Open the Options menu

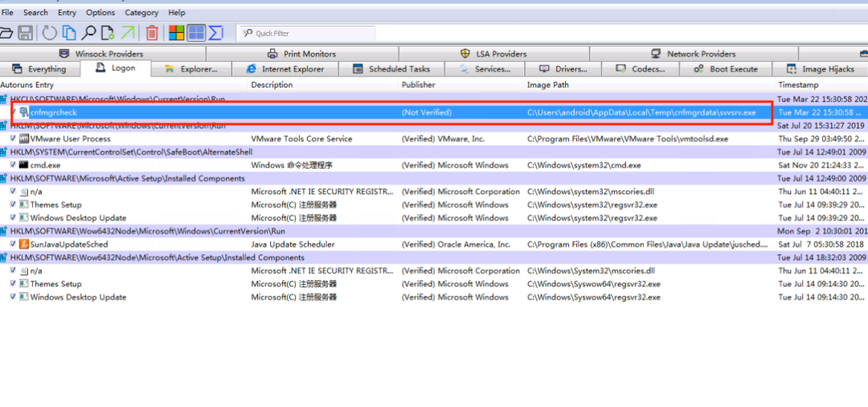tap(100, 13)
